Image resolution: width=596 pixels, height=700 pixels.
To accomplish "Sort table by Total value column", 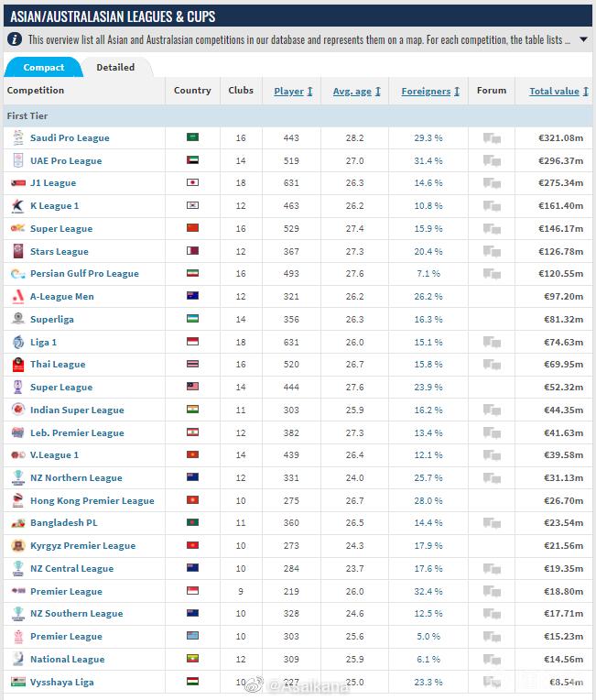I will [558, 91].
